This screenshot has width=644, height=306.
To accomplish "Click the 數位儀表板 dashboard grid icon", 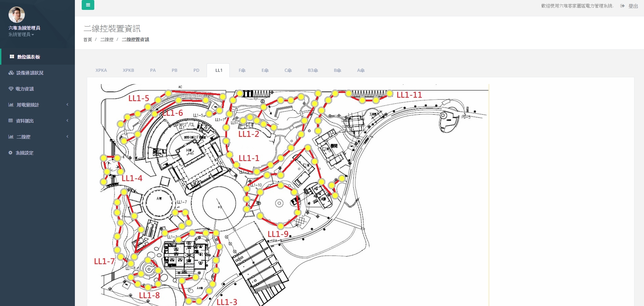I will coord(12,57).
